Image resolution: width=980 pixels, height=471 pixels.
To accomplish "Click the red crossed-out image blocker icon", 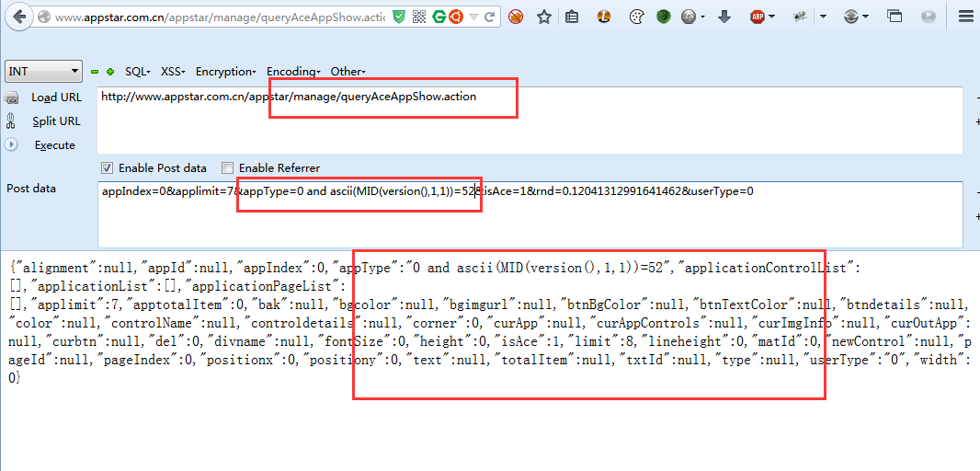I will coord(516,17).
